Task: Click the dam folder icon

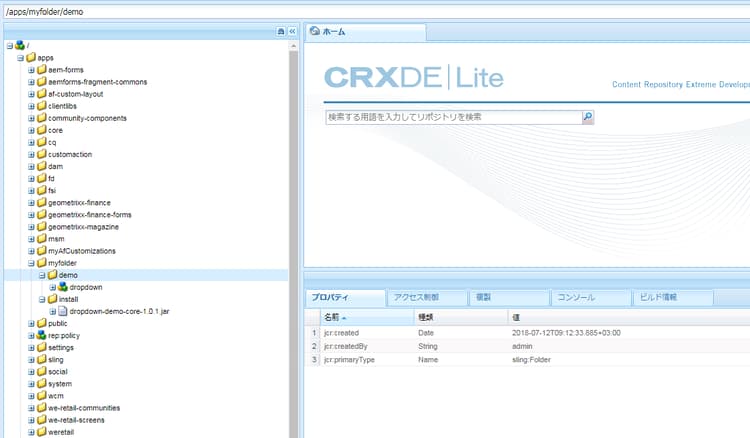Action: point(42,166)
